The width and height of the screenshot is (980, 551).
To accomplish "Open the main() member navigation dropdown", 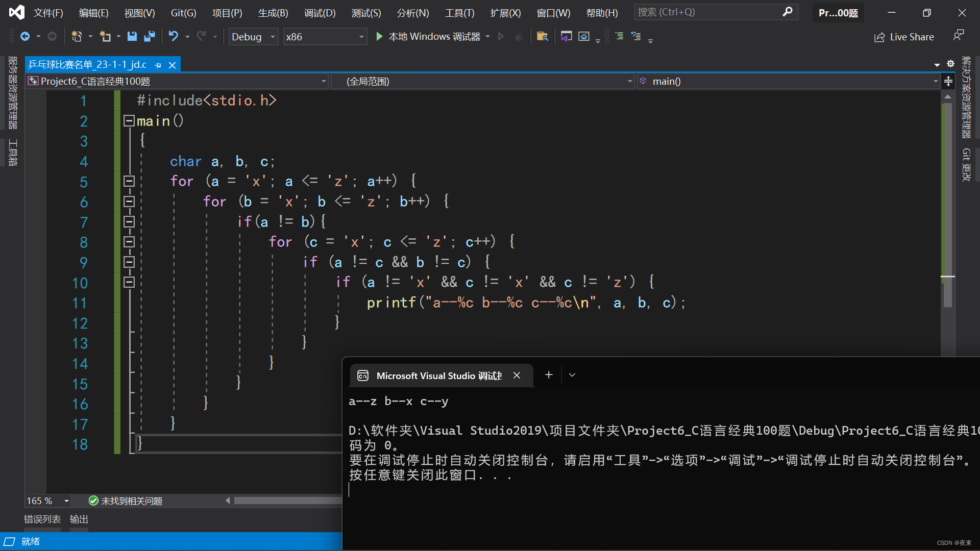I will [935, 81].
